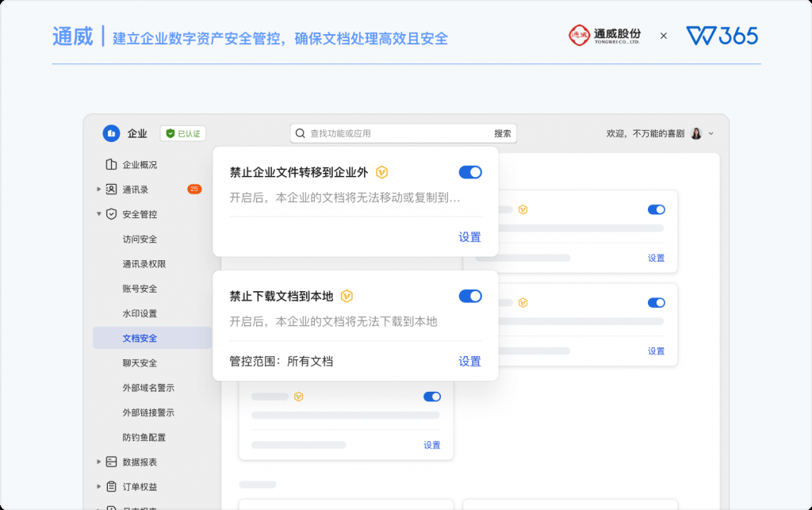The height and width of the screenshot is (510, 812).
Task: Expand the 通讯录 tree arrow
Action: click(x=98, y=190)
